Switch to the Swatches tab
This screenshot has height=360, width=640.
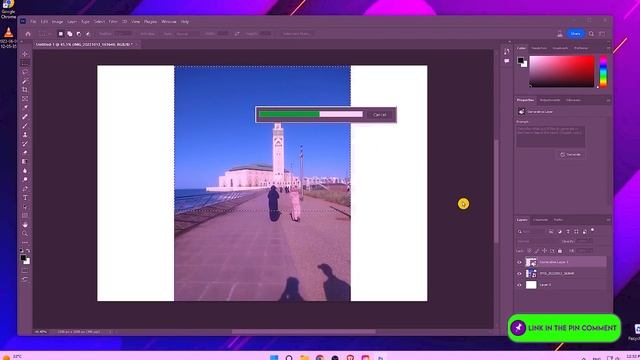pos(539,48)
